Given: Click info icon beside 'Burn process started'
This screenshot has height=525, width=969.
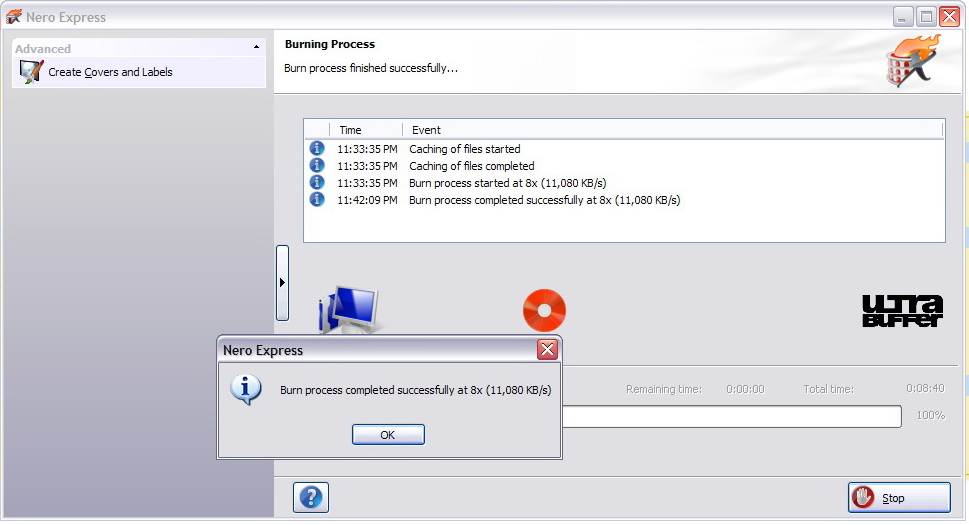Looking at the screenshot, I should pyautogui.click(x=317, y=182).
